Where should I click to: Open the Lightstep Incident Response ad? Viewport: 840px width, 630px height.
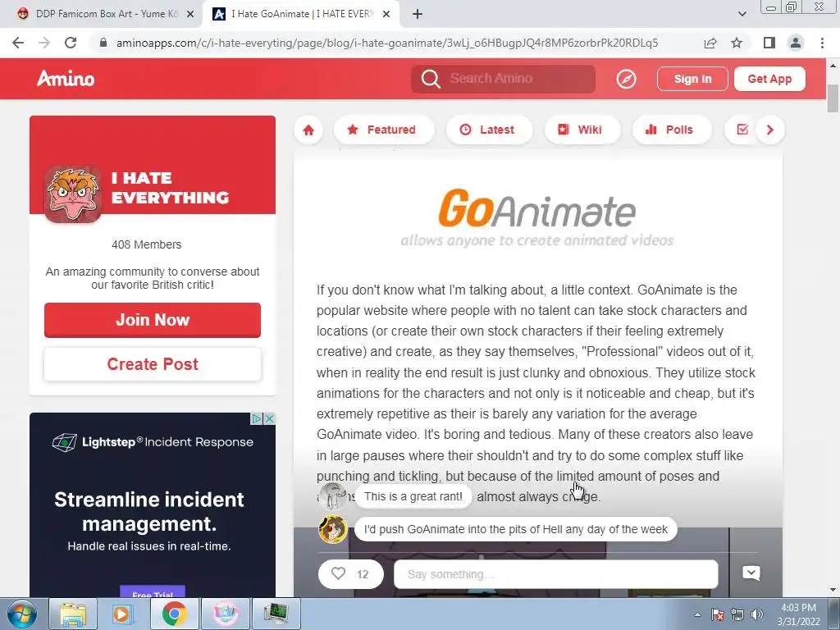153,504
